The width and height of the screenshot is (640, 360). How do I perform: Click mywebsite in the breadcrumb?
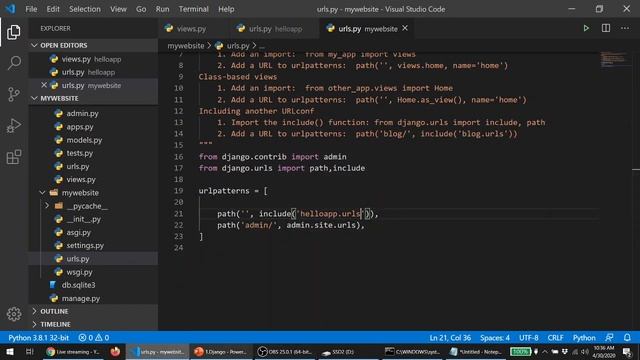pos(186,46)
